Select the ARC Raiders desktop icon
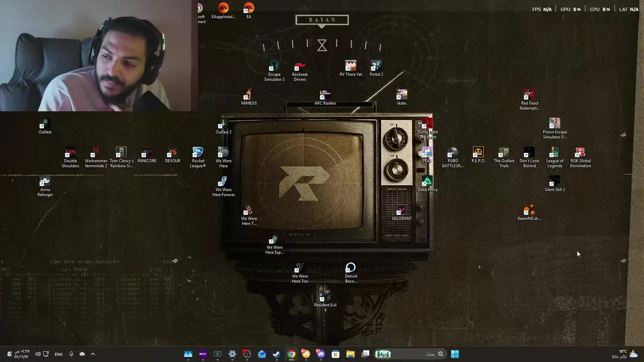 [325, 98]
